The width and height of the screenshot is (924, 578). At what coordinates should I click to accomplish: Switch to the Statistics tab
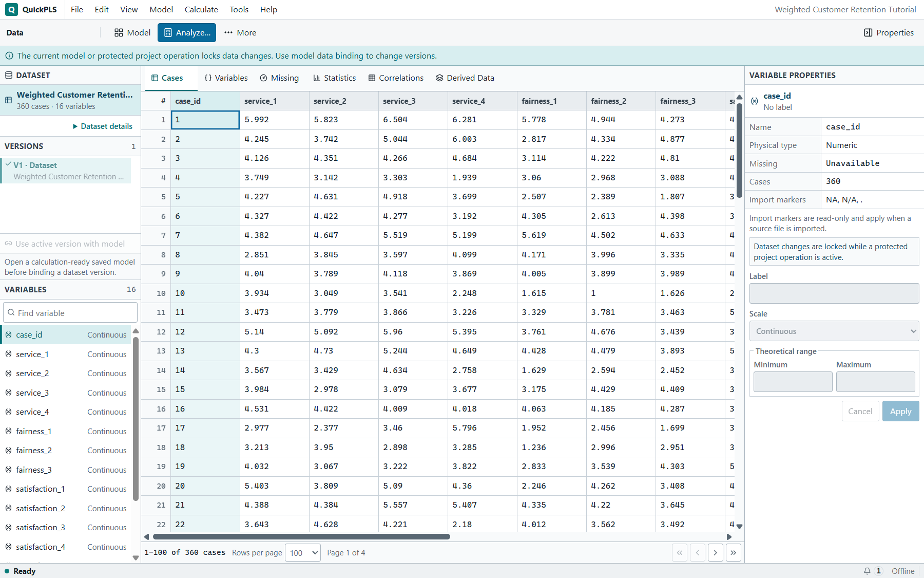coord(335,78)
